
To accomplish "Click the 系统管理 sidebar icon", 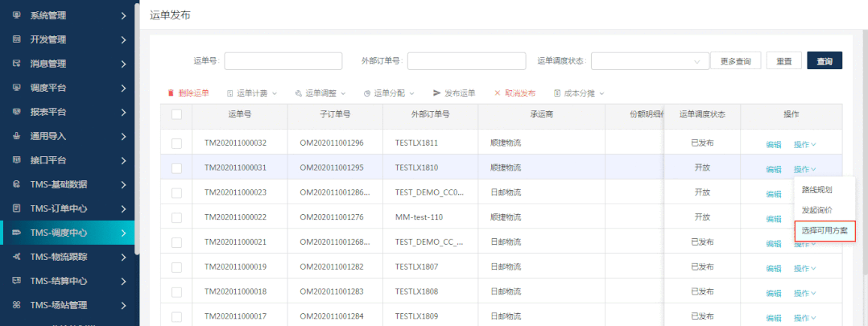I will tap(16, 15).
